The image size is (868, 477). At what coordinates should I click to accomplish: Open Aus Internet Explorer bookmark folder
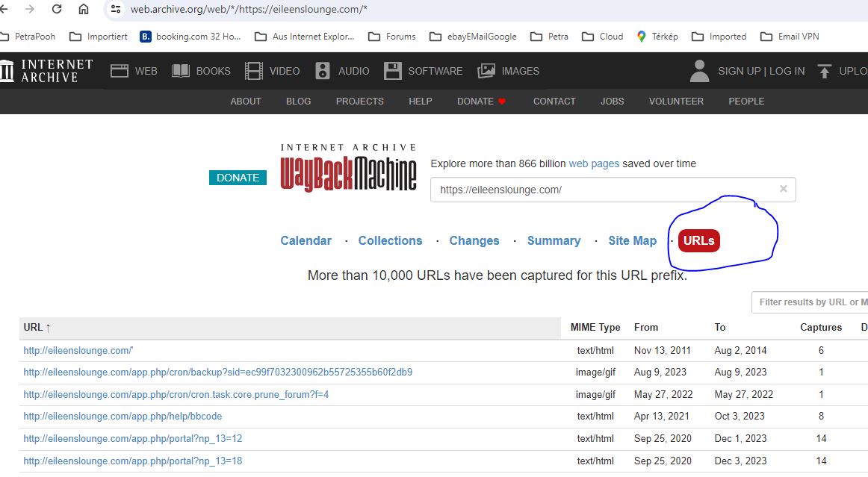pos(305,37)
